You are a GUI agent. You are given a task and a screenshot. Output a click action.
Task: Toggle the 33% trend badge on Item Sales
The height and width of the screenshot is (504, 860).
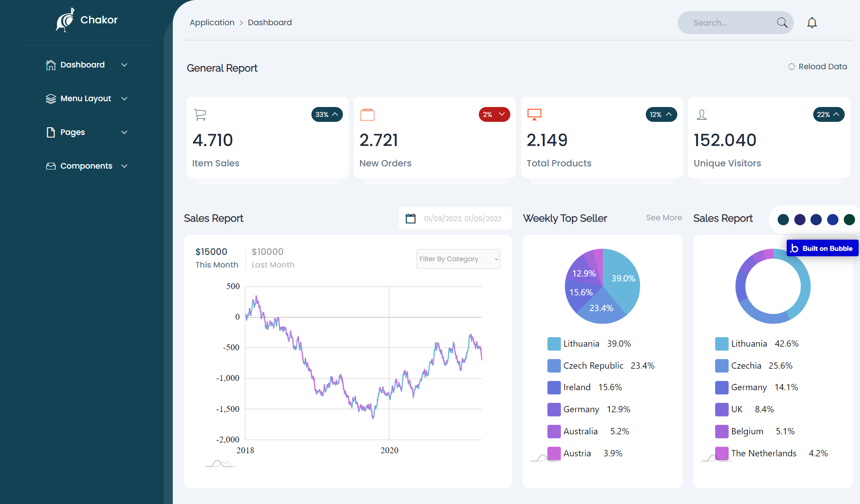pyautogui.click(x=327, y=114)
